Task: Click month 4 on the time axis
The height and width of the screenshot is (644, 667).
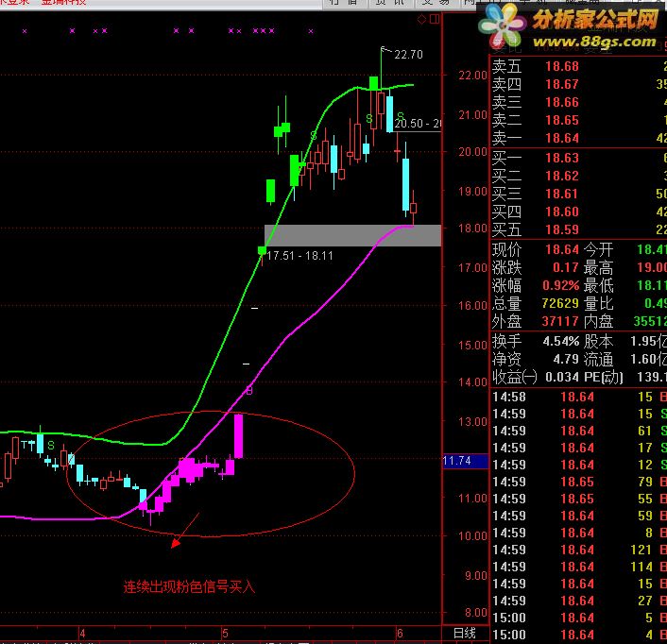Action: 82,634
